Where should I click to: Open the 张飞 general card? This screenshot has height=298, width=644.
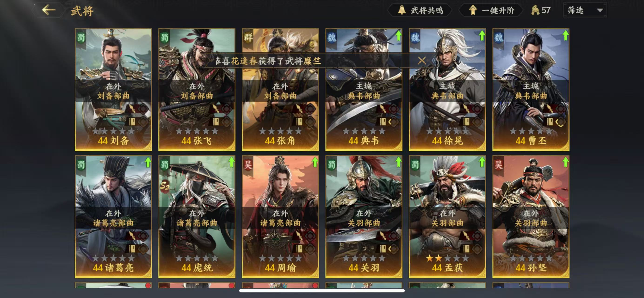pos(197,90)
